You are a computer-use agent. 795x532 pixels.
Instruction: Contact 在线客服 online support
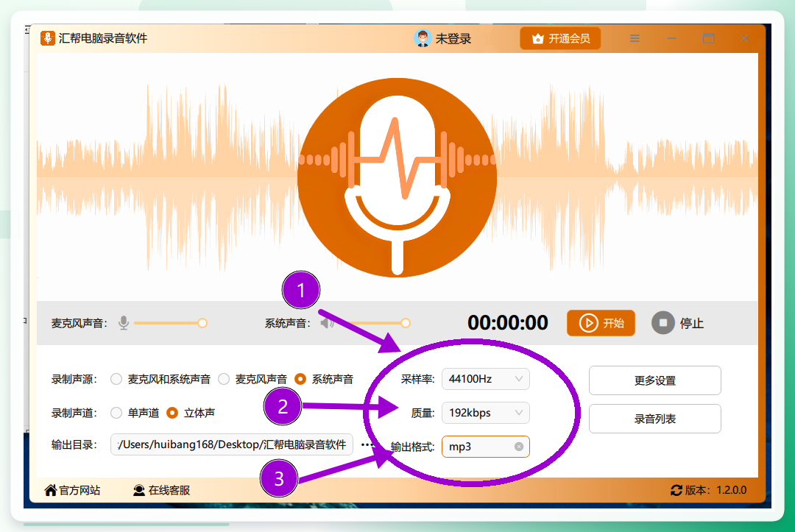point(161,490)
